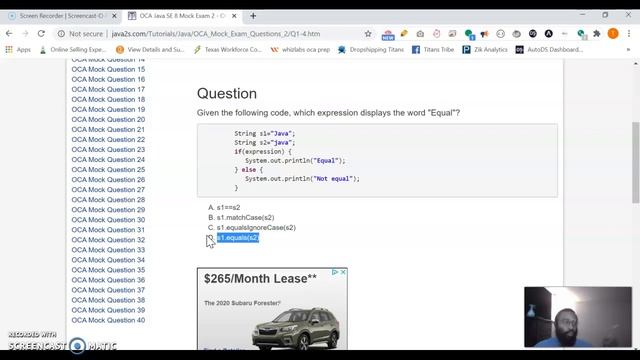Open OCA Mock Question 40 link
640x360 pixels.
(108, 320)
